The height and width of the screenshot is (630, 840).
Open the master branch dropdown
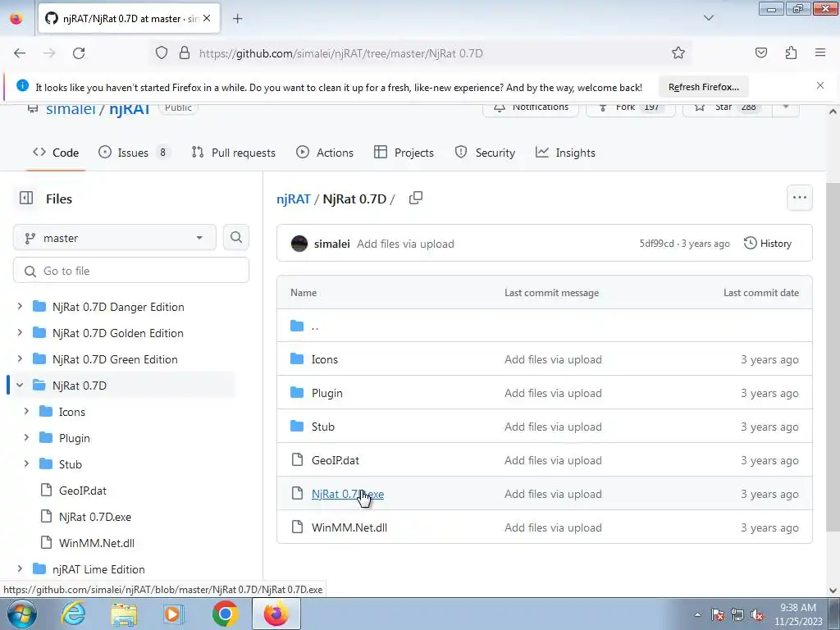tap(115, 237)
